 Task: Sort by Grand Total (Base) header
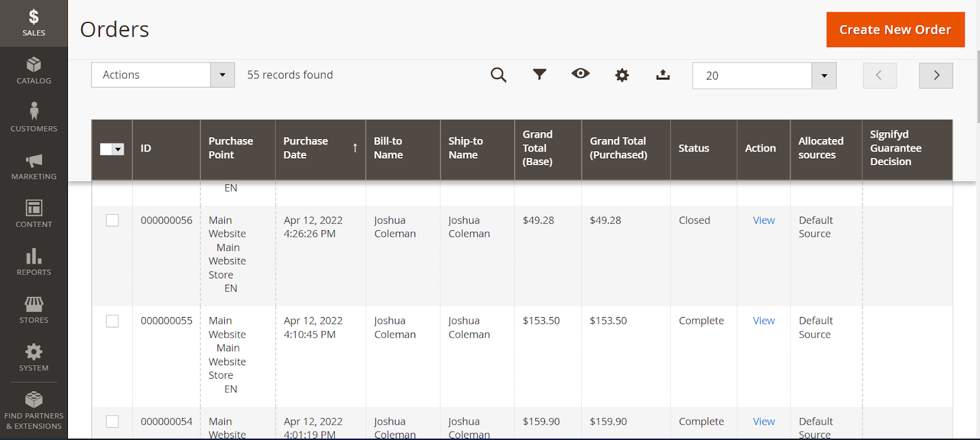click(548, 149)
